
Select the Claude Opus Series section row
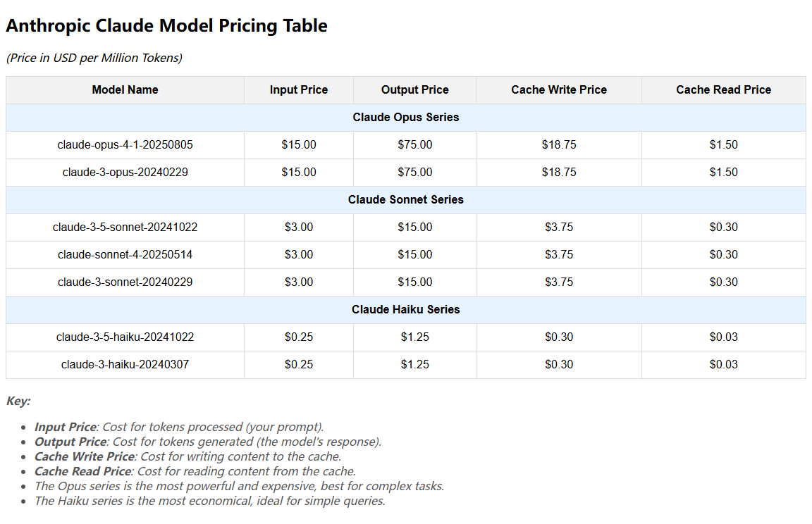[x=406, y=118]
